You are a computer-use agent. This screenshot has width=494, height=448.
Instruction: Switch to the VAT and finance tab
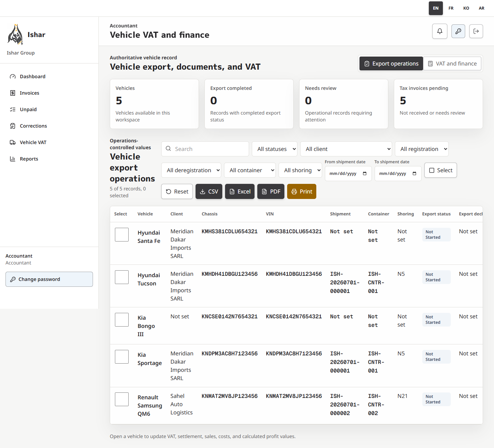point(452,63)
